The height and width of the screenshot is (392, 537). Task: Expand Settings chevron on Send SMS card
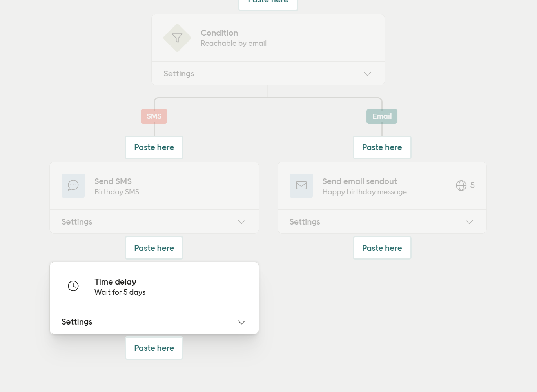241,222
